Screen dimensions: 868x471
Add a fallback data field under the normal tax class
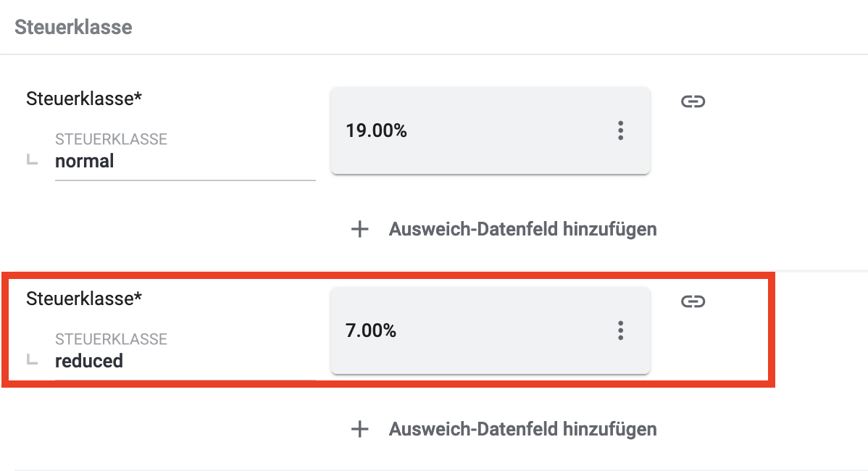point(522,230)
